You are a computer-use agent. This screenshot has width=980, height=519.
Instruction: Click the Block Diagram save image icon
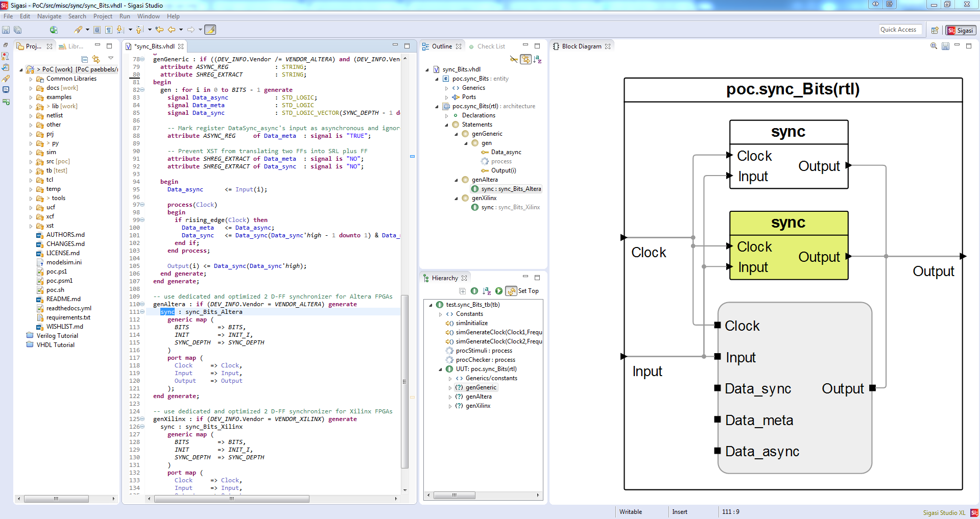(945, 46)
